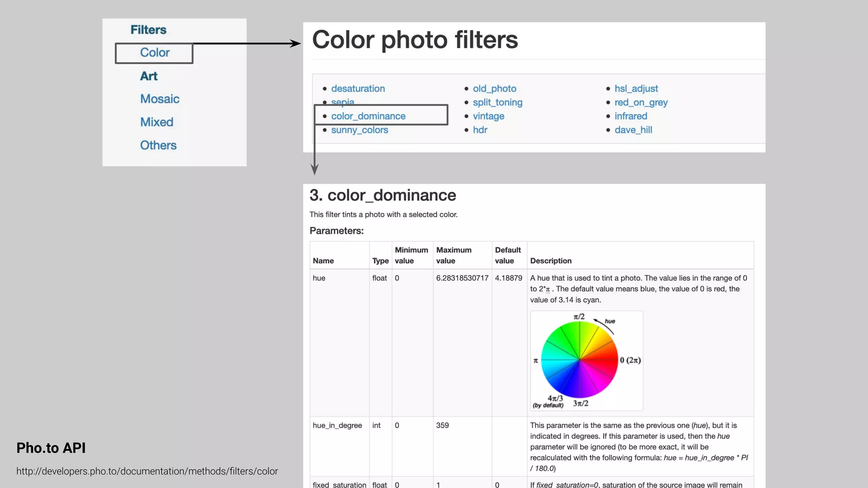Open the dave_hill filter link
The width and height of the screenshot is (868, 488).
pos(633,130)
